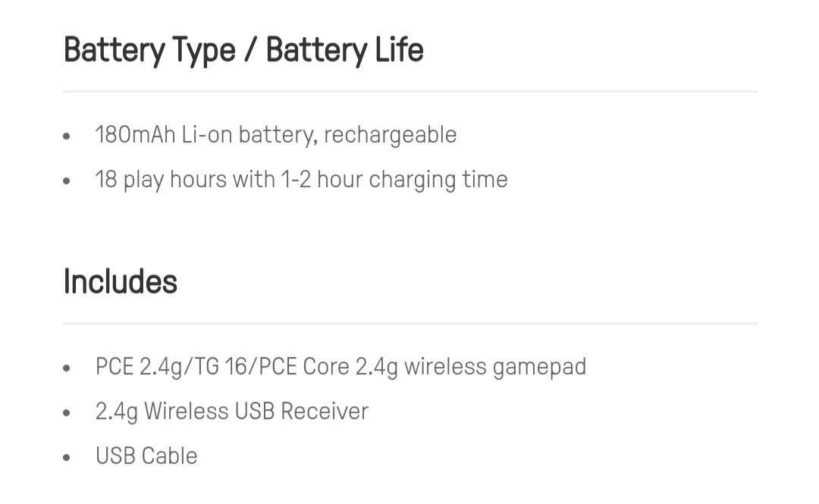Click the bullet before the gamepad item

click(67, 368)
